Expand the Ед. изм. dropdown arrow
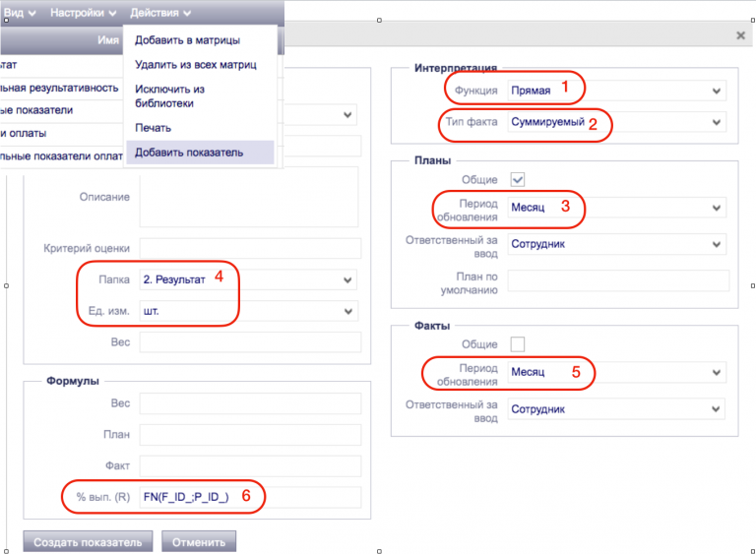Viewport: 756px width, 554px height. (348, 311)
